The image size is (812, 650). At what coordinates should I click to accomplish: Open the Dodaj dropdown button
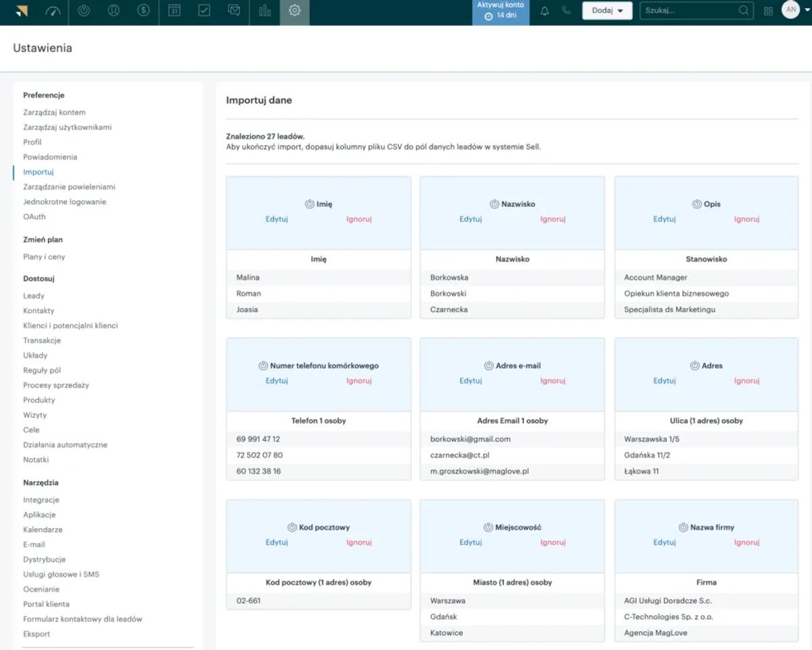(607, 10)
